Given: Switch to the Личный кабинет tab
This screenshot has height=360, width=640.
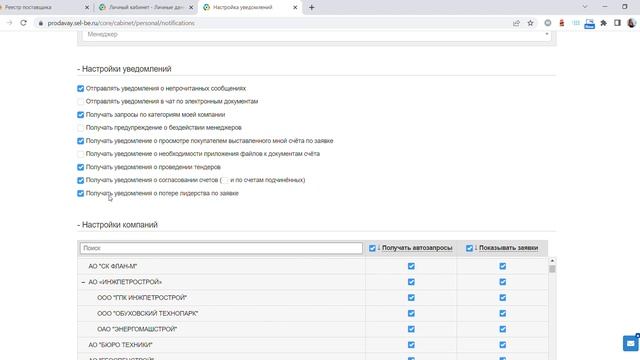Looking at the screenshot, I should pyautogui.click(x=145, y=7).
